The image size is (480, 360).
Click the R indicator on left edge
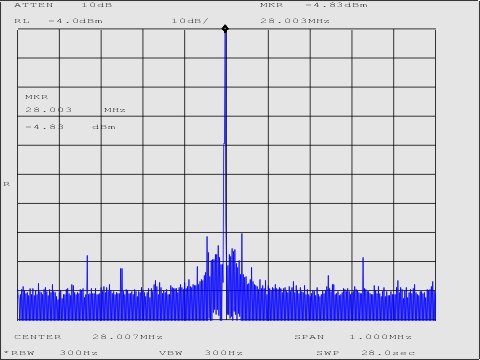pyautogui.click(x=7, y=184)
